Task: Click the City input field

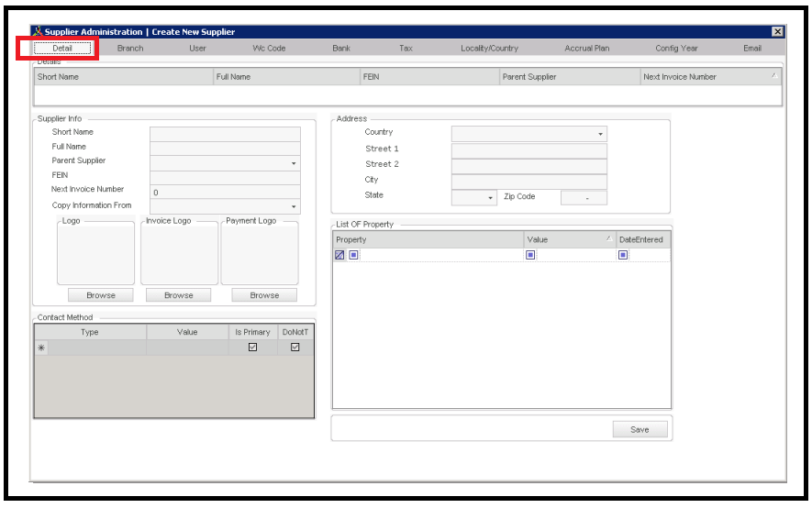Action: click(529, 182)
